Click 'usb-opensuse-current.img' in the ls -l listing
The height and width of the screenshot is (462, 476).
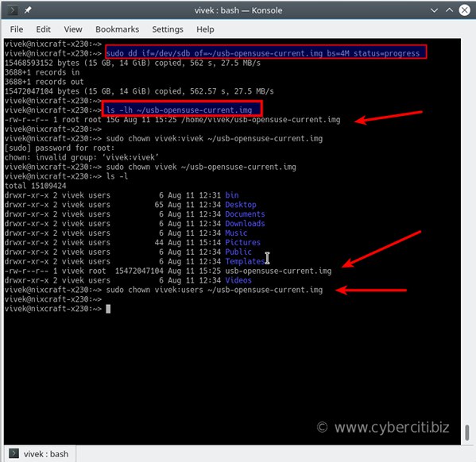tap(278, 271)
